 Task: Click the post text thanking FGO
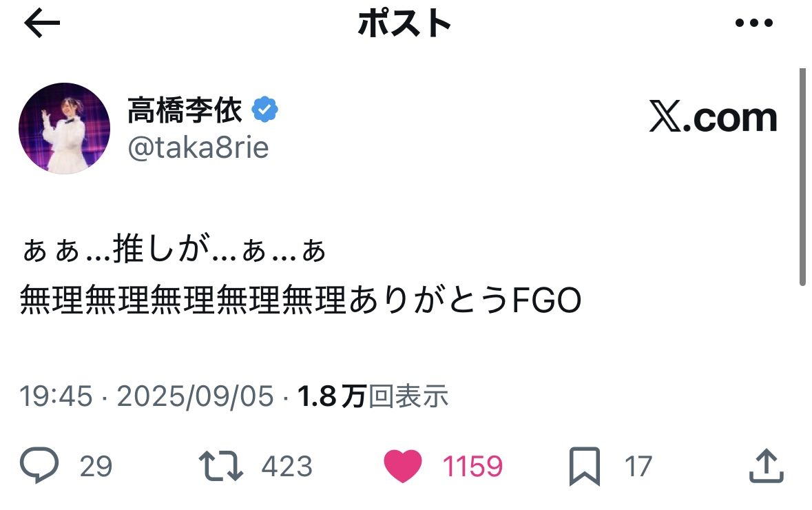(x=301, y=301)
